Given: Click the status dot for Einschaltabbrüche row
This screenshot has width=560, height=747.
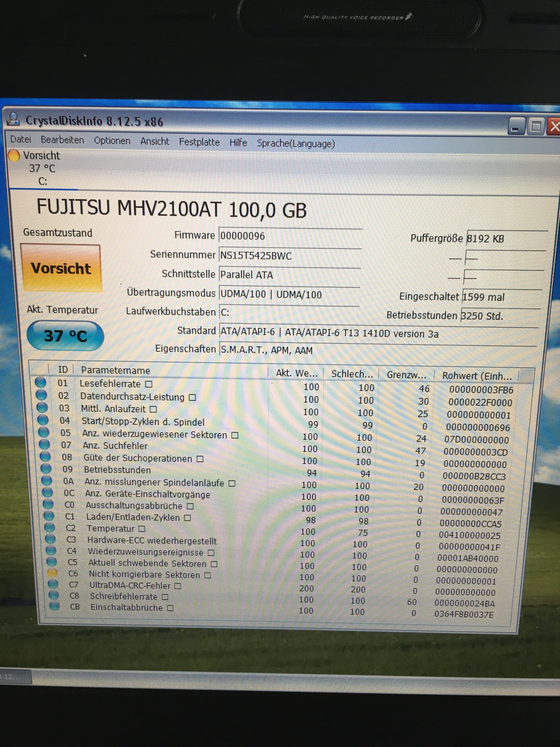Looking at the screenshot, I should 54,606.
